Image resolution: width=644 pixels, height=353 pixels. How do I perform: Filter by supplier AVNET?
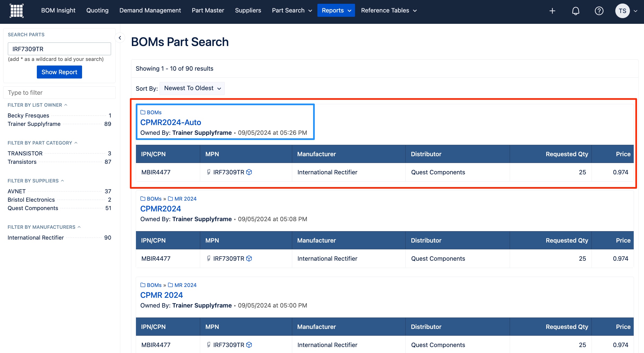tap(59, 191)
